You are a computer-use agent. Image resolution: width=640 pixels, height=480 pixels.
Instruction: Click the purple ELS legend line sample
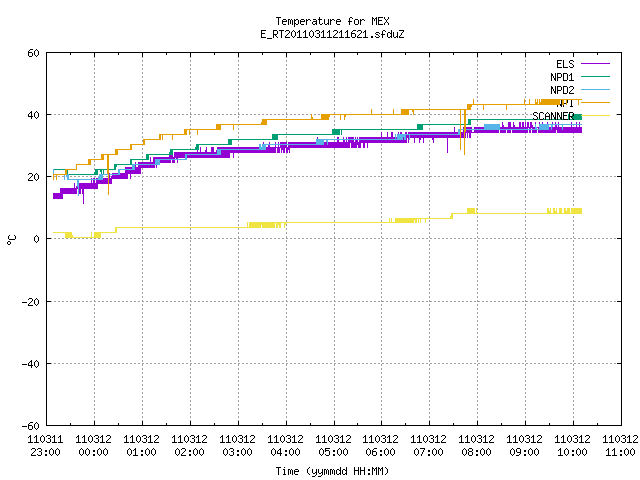point(595,64)
